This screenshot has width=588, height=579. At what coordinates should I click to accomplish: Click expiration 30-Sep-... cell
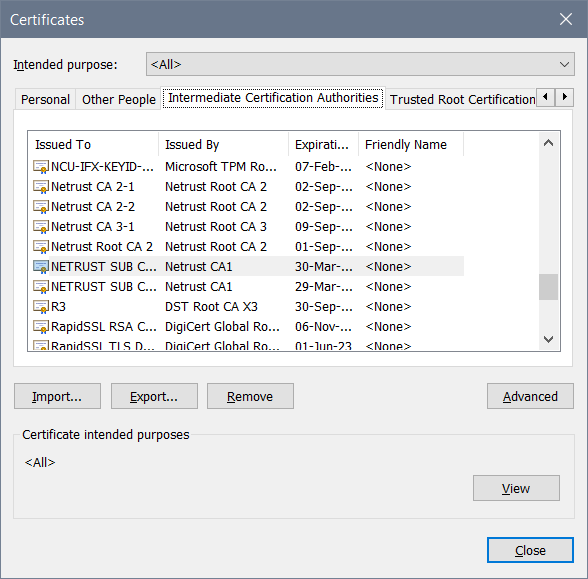(x=324, y=307)
